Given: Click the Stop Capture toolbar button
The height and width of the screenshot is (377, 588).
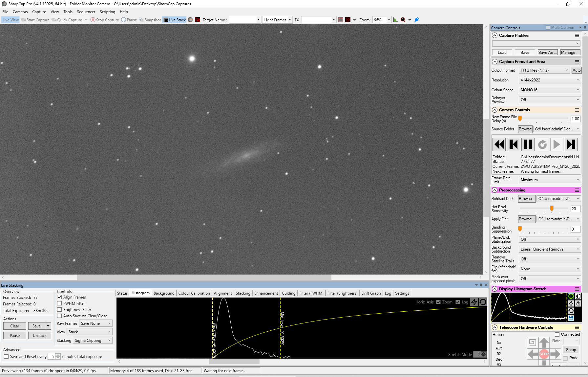Looking at the screenshot, I should [105, 20].
